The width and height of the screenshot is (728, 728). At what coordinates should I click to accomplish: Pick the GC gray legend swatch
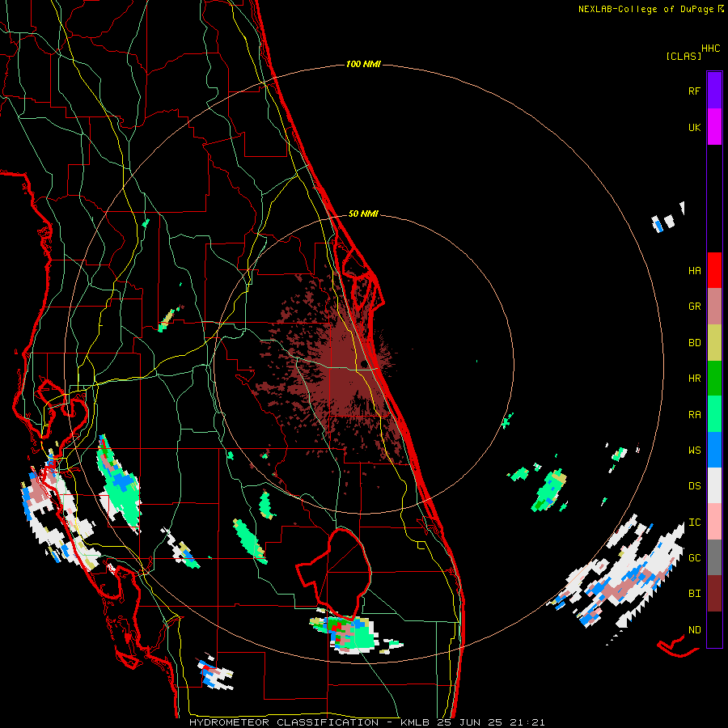click(714, 557)
